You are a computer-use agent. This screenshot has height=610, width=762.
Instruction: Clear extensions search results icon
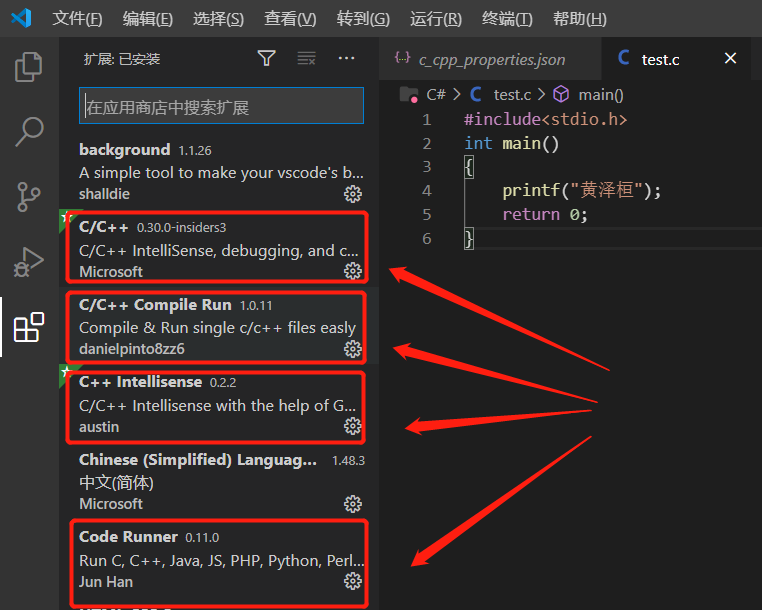click(307, 58)
